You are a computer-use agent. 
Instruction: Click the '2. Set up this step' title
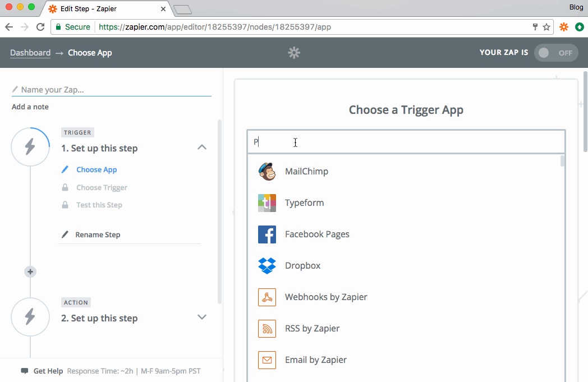coord(99,318)
